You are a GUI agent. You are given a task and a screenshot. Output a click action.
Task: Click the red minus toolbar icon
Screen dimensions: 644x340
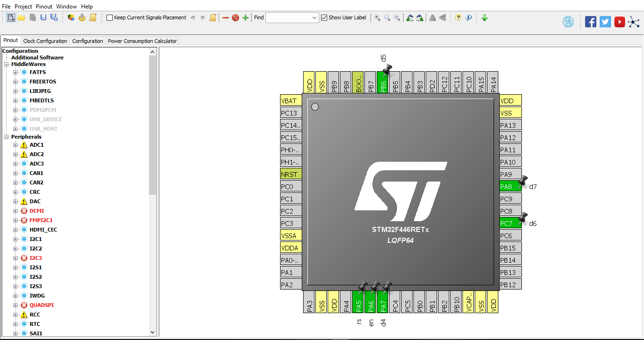(x=225, y=17)
